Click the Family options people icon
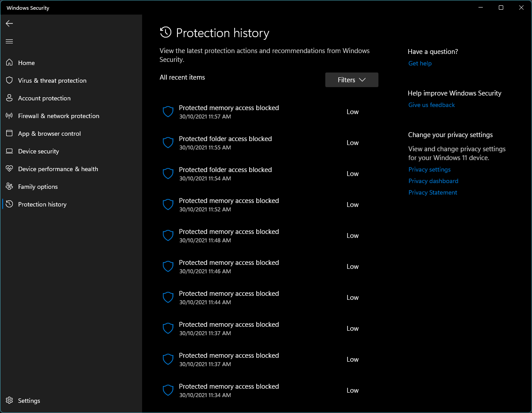Viewport: 532px width, 413px height. [9, 187]
